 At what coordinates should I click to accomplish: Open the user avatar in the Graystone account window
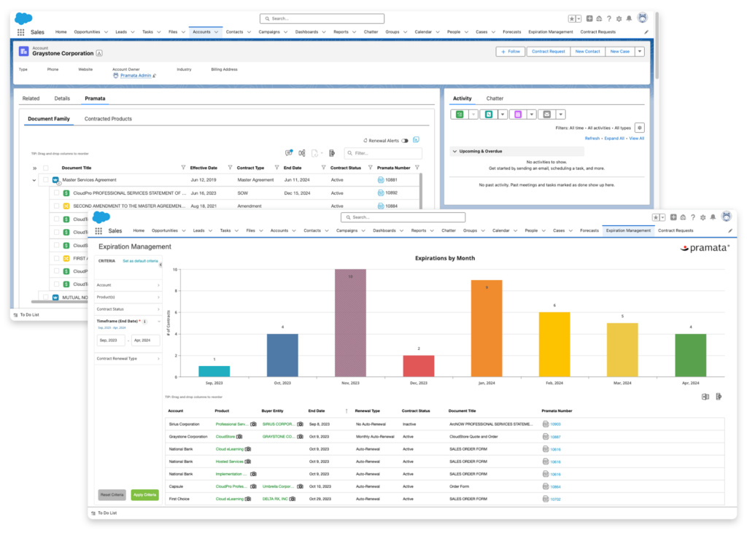click(x=643, y=17)
